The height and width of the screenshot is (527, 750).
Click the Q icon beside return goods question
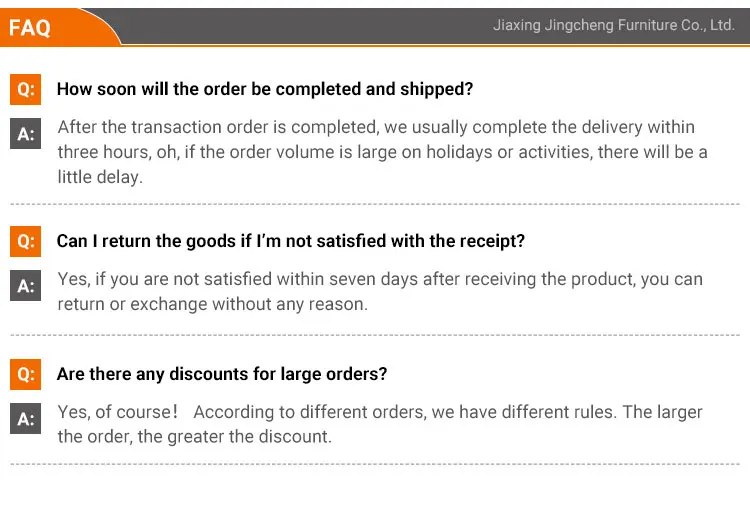point(25,241)
